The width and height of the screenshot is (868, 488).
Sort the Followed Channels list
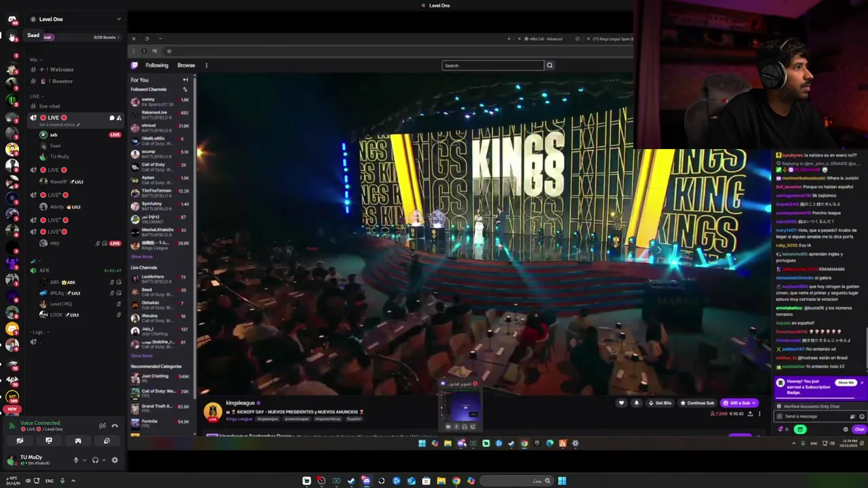coord(185,89)
